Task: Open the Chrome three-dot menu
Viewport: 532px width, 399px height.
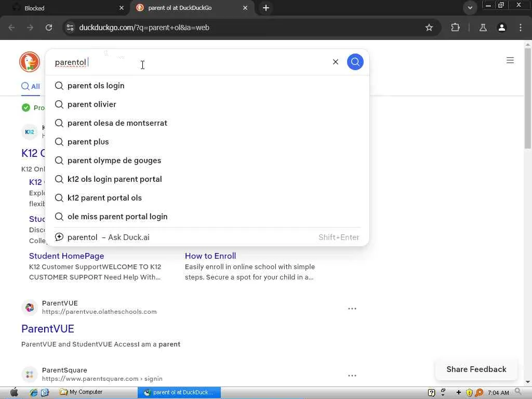Action: tap(520, 28)
